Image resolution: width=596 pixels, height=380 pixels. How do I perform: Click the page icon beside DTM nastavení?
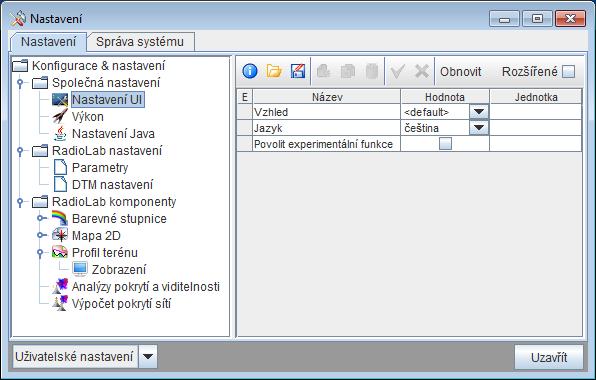coord(60,184)
